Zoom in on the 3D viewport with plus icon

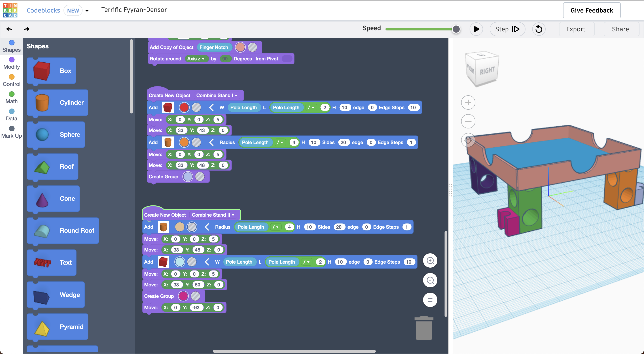(468, 102)
